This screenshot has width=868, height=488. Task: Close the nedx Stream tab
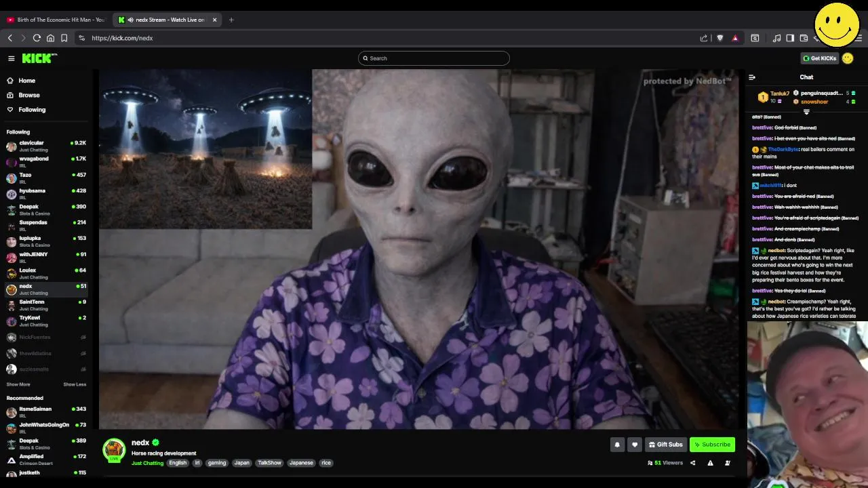click(x=215, y=20)
